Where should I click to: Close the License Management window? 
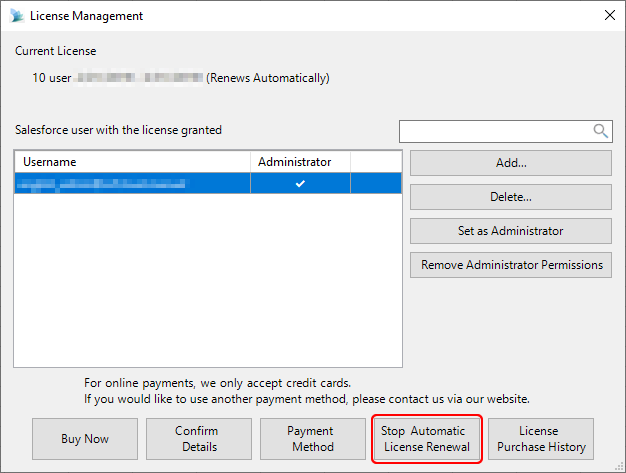[610, 16]
